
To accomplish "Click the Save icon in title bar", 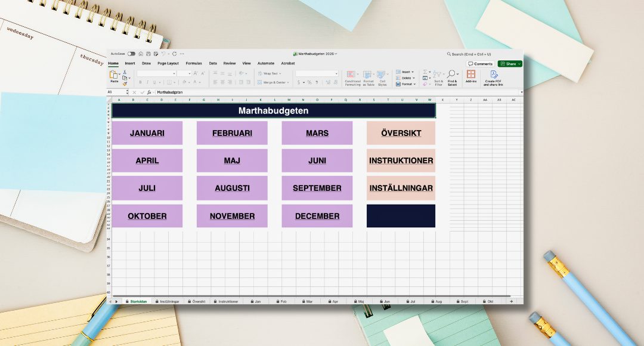I will coord(148,54).
